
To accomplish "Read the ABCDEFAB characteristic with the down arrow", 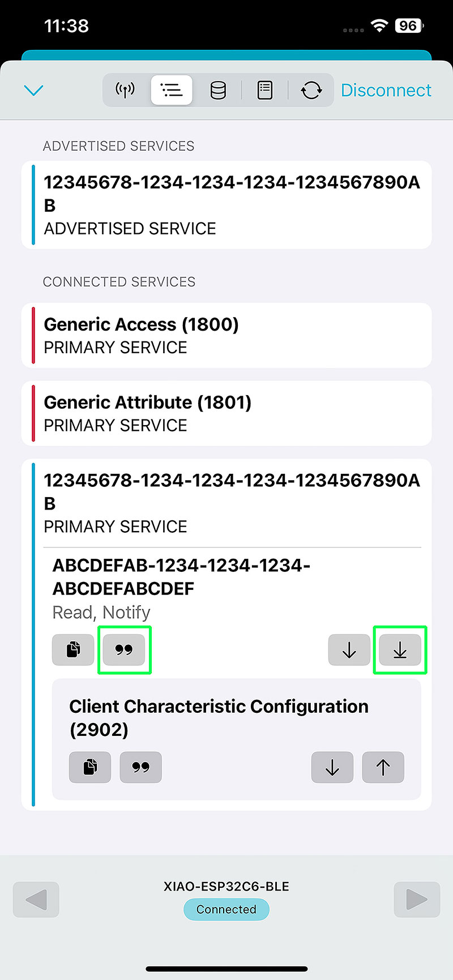I will click(349, 649).
